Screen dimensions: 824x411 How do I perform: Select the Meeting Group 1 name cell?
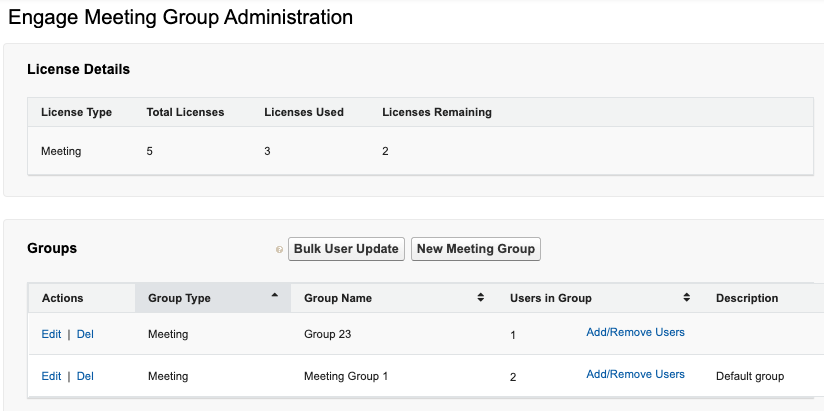click(345, 376)
